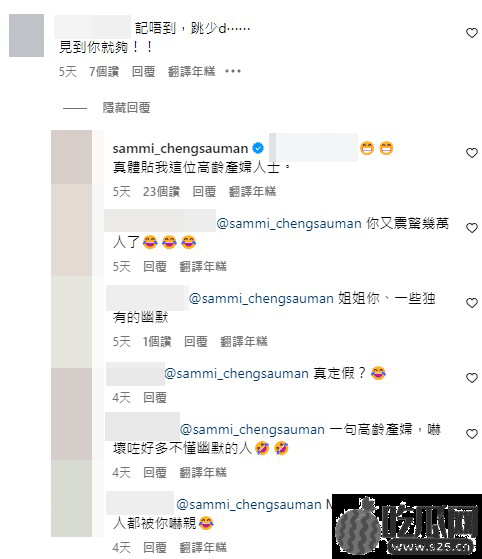482x559 pixels.
Task: Click the verified badge beside sammi_chengsauman
Action: coord(258,148)
